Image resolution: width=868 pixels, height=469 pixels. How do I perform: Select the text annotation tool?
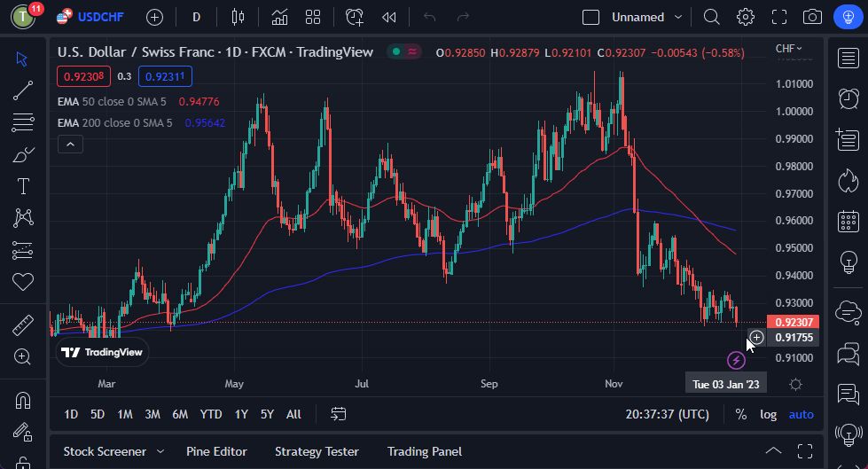(x=23, y=186)
